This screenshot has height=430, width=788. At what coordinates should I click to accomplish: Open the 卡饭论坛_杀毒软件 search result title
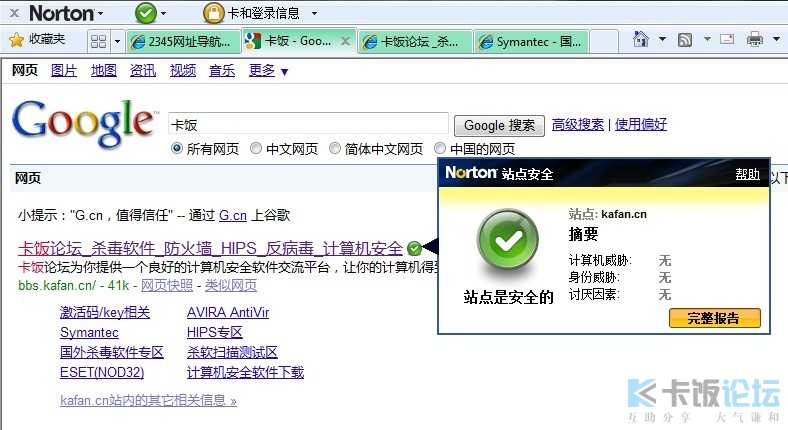tap(211, 249)
